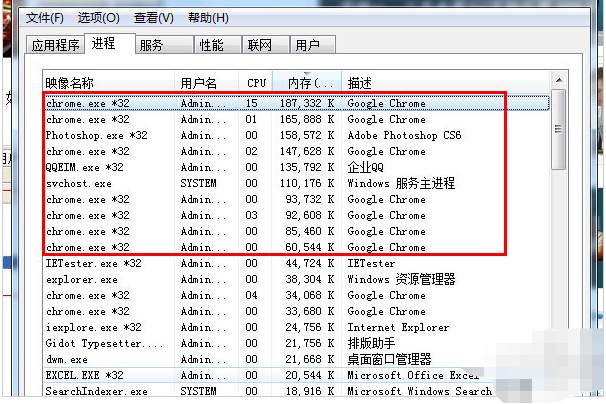This screenshot has width=606, height=404.
Task: Select the 进程 tab
Action: (x=110, y=43)
